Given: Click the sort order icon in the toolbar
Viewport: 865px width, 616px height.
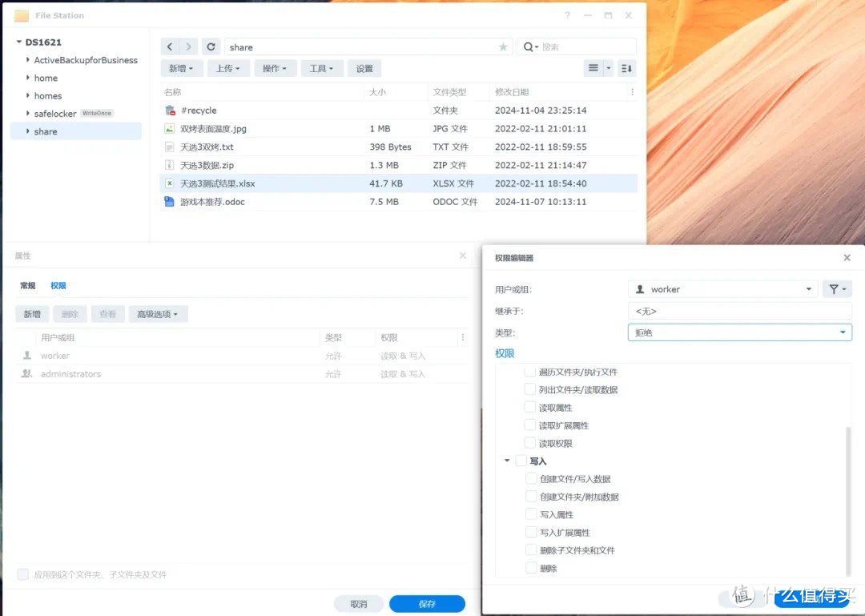Looking at the screenshot, I should coord(626,68).
